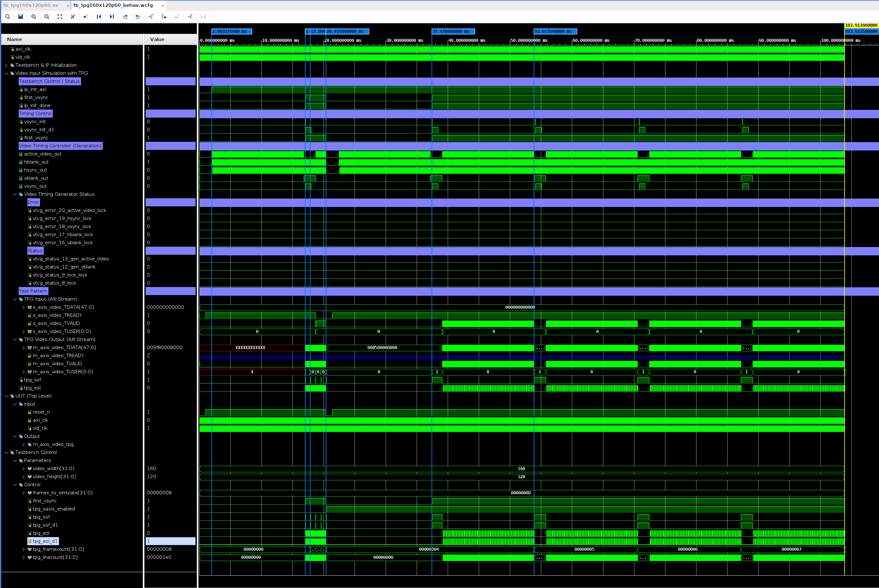The image size is (879, 588).
Task: Go to the last simulation time
Action: coord(112,16)
